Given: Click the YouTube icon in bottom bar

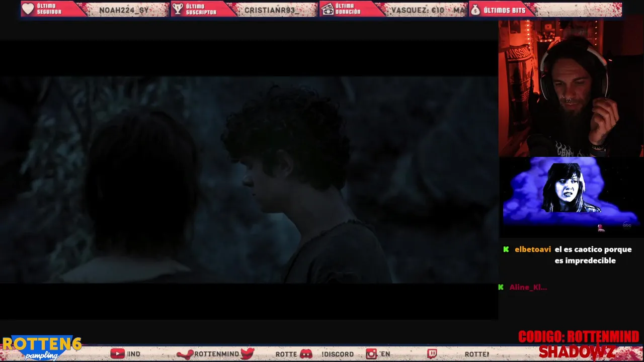Looking at the screenshot, I should tap(117, 354).
